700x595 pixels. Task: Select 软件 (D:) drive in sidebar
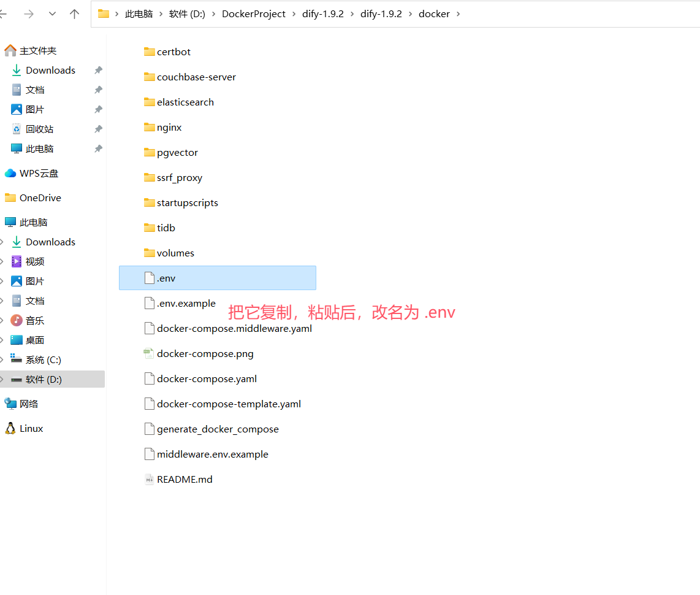pos(52,379)
